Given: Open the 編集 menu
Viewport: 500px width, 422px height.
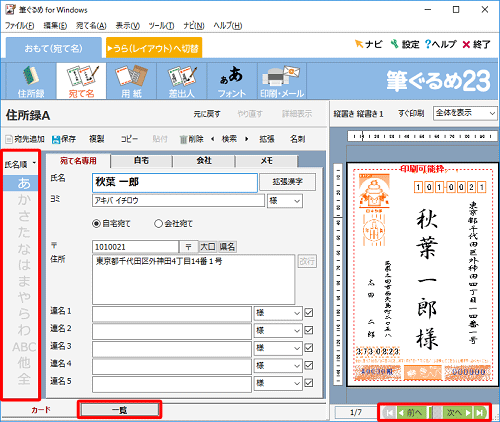Looking at the screenshot, I should (55, 25).
